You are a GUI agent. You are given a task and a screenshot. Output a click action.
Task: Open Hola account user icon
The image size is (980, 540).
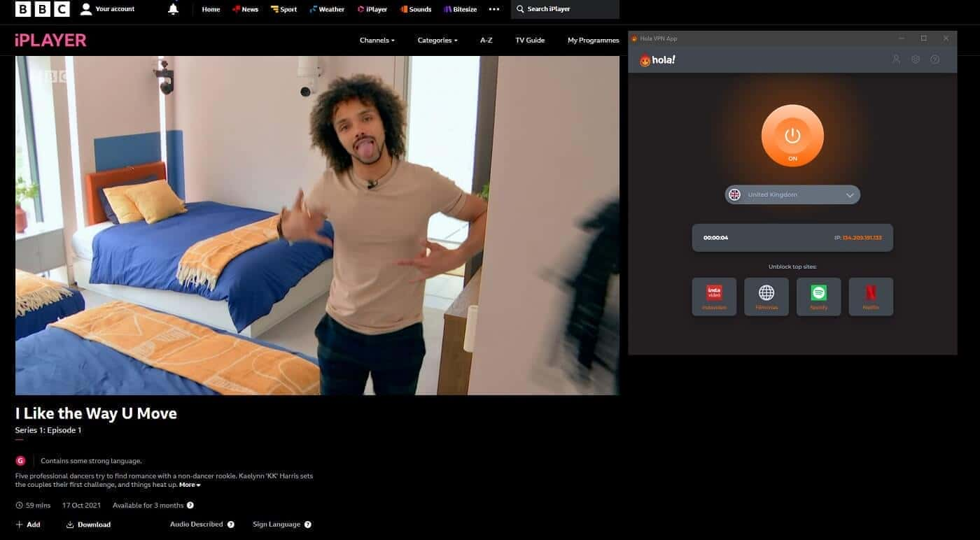[x=896, y=59]
